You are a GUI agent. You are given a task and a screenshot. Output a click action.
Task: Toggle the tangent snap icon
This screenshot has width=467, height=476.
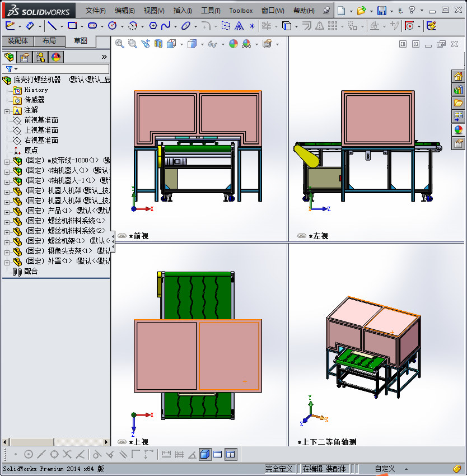coord(97,455)
